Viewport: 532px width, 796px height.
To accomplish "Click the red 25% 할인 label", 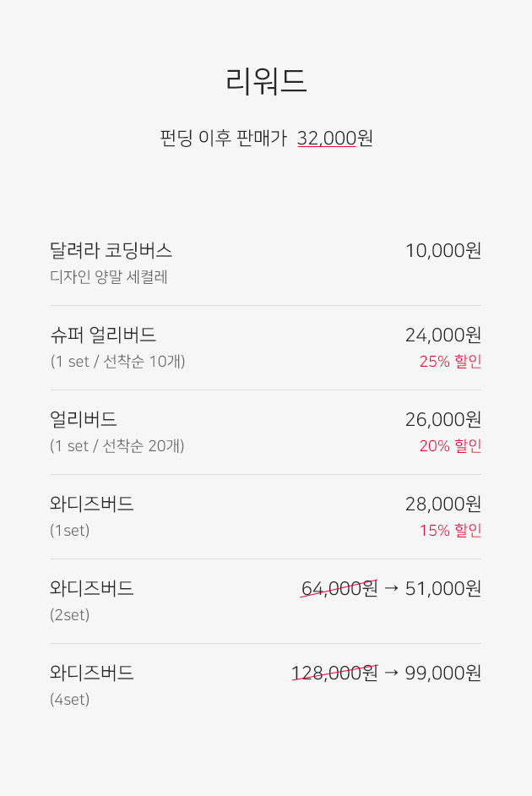I will click(x=450, y=361).
